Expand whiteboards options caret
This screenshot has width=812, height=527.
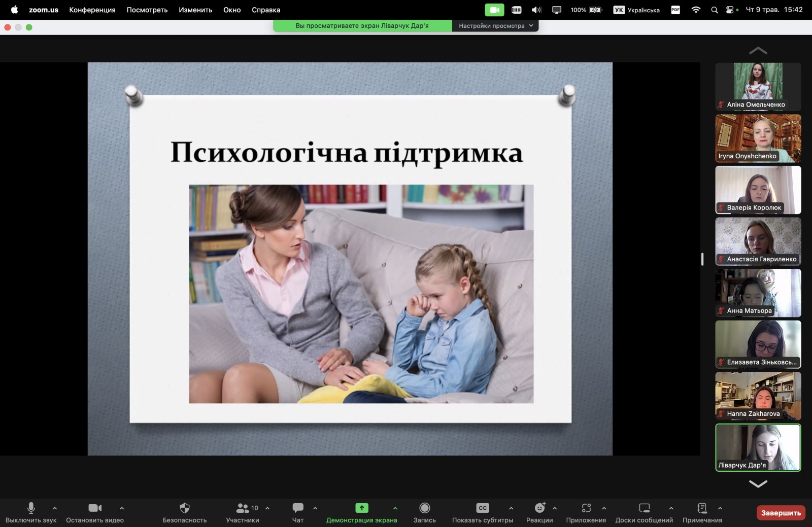click(671, 508)
